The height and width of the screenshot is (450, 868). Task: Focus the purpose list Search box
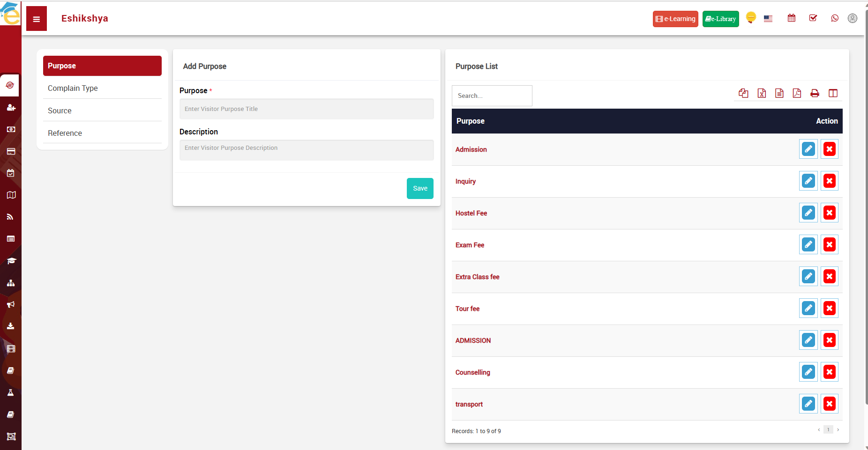click(492, 96)
